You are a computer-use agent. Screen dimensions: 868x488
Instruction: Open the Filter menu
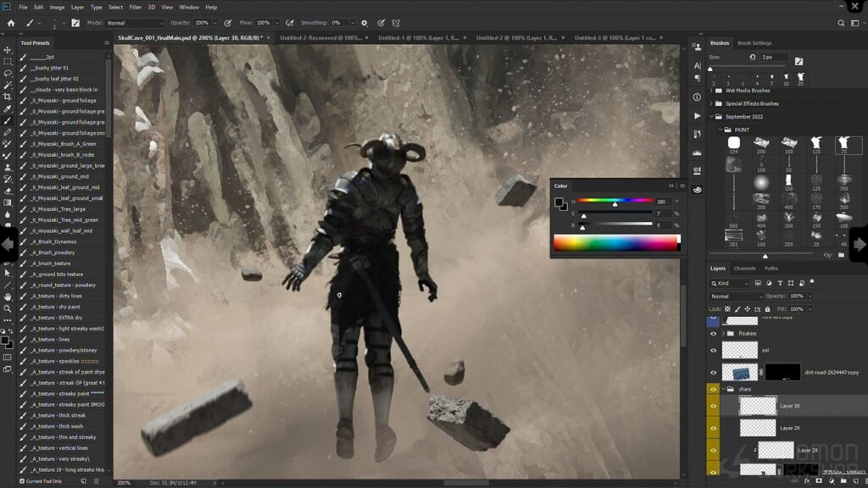[x=136, y=7]
